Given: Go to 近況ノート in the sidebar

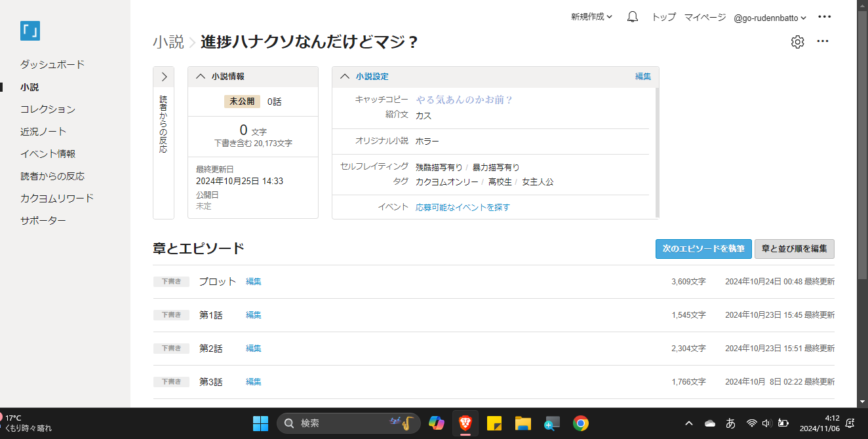Looking at the screenshot, I should 43,132.
